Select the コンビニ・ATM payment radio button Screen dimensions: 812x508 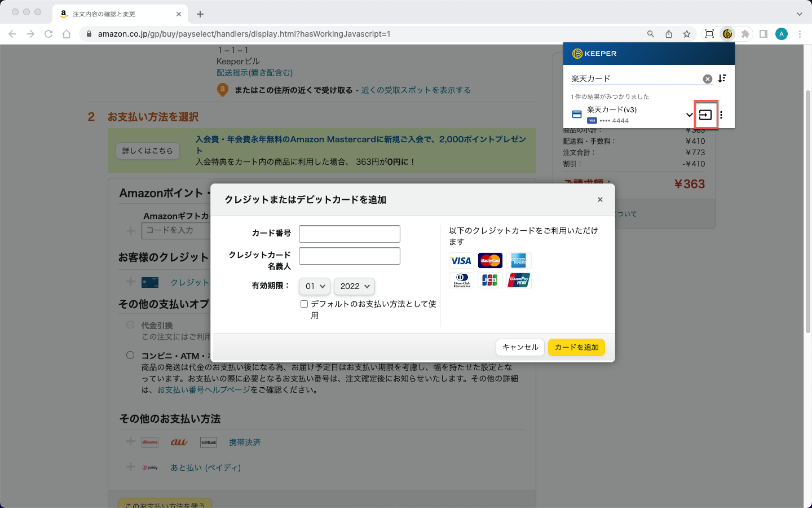130,355
